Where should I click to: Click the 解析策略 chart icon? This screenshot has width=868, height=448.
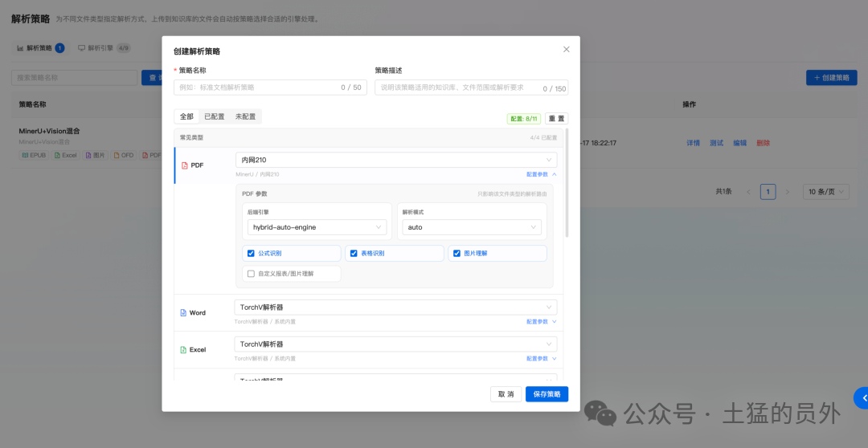tap(20, 48)
